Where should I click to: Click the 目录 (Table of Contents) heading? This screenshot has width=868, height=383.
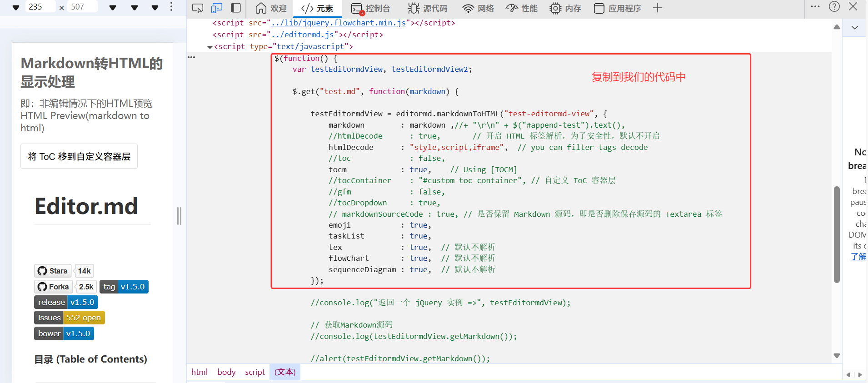[90, 359]
